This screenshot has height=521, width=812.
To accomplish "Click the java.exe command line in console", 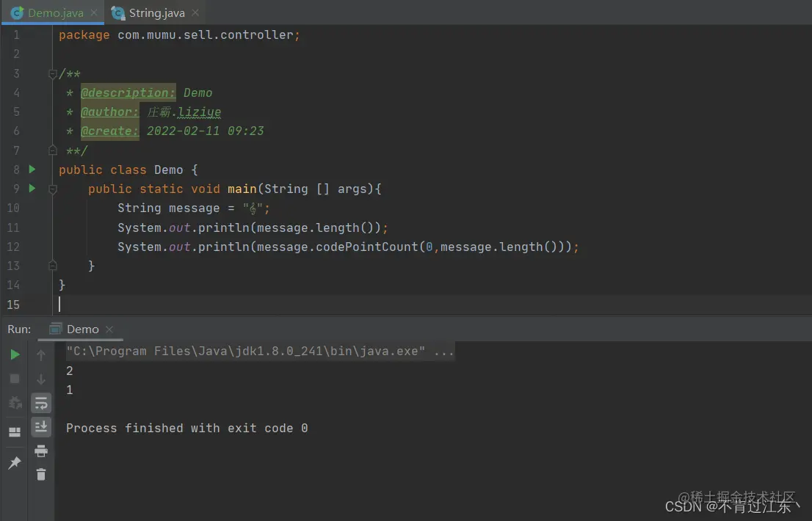I will 259,351.
